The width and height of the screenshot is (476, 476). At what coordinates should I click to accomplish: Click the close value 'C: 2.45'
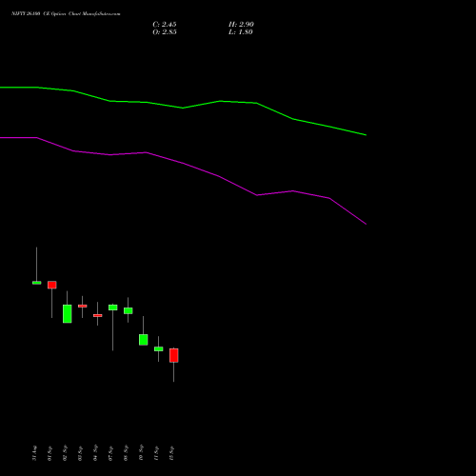coord(165,25)
